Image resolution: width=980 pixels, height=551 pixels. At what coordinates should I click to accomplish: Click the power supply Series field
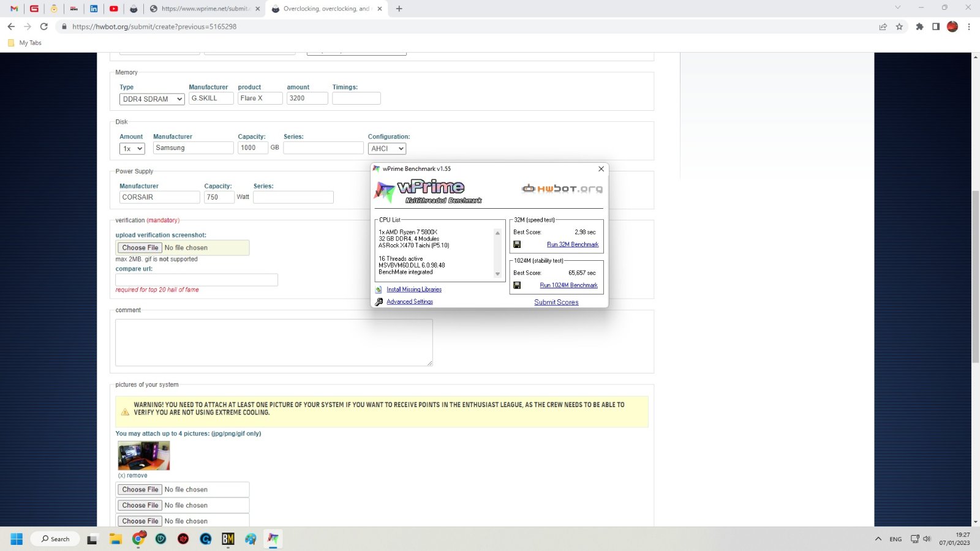coord(293,197)
